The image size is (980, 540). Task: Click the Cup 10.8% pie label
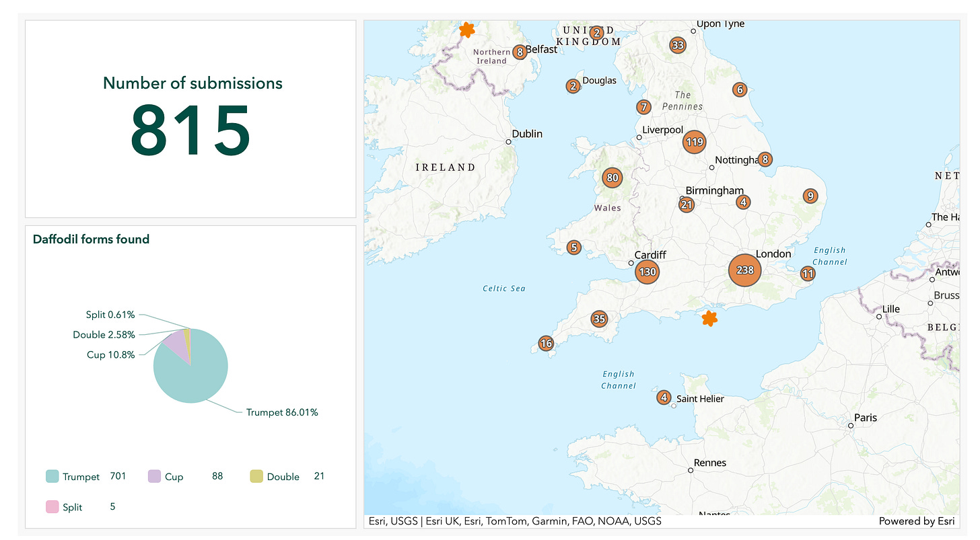click(x=110, y=354)
